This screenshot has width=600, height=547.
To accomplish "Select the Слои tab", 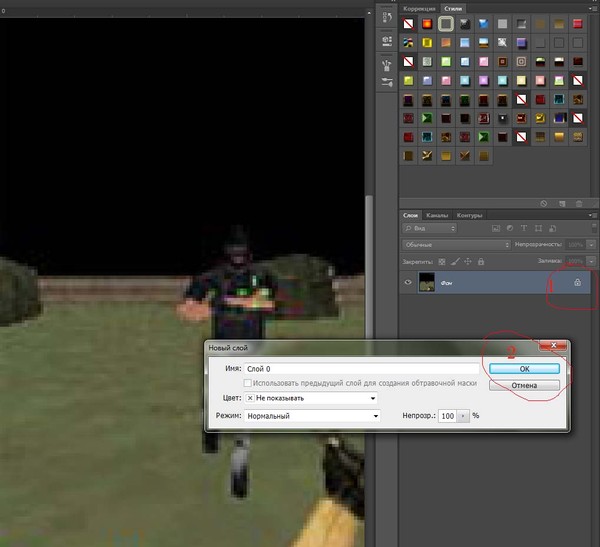I will pyautogui.click(x=410, y=216).
